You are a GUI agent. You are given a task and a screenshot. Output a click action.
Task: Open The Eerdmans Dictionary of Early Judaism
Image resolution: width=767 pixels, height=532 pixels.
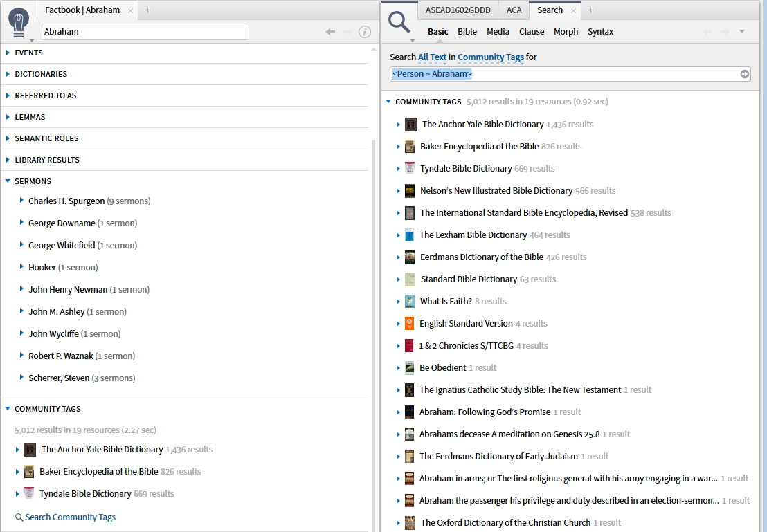click(x=498, y=457)
